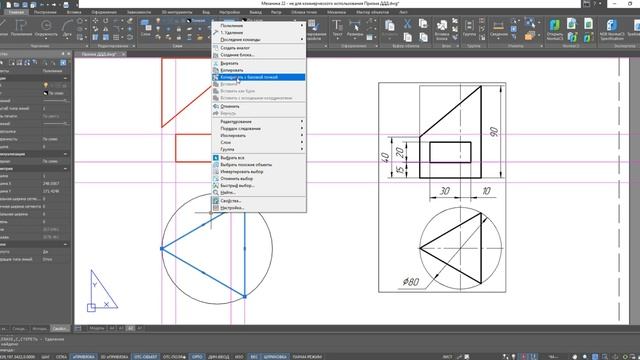Toggle ШАГ (snap step) in status bar
Screen dimensions: 640x360
pyautogui.click(x=45, y=357)
